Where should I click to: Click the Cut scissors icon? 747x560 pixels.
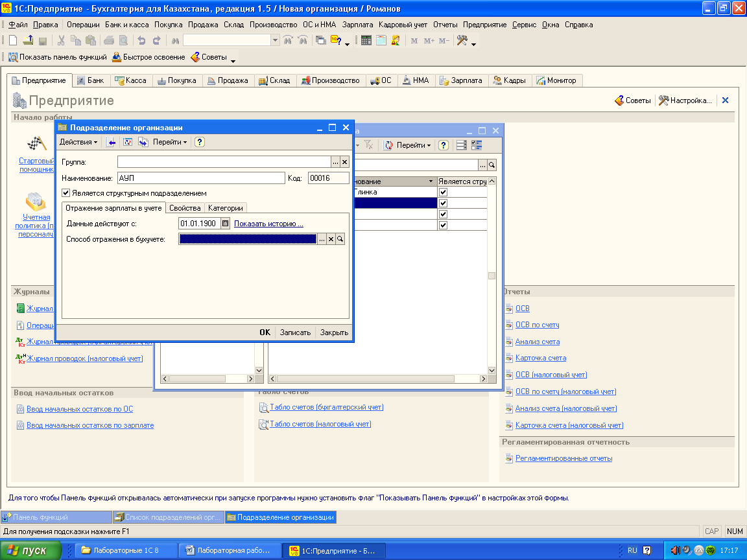tap(61, 41)
